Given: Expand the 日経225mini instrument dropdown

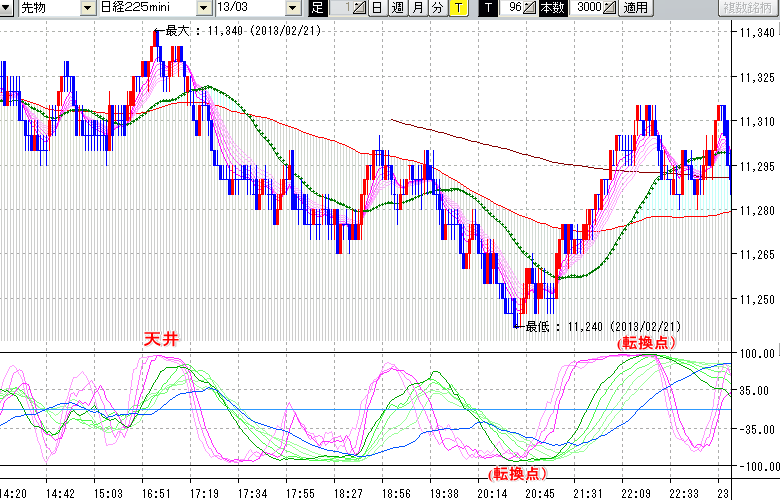Looking at the screenshot, I should [x=205, y=8].
